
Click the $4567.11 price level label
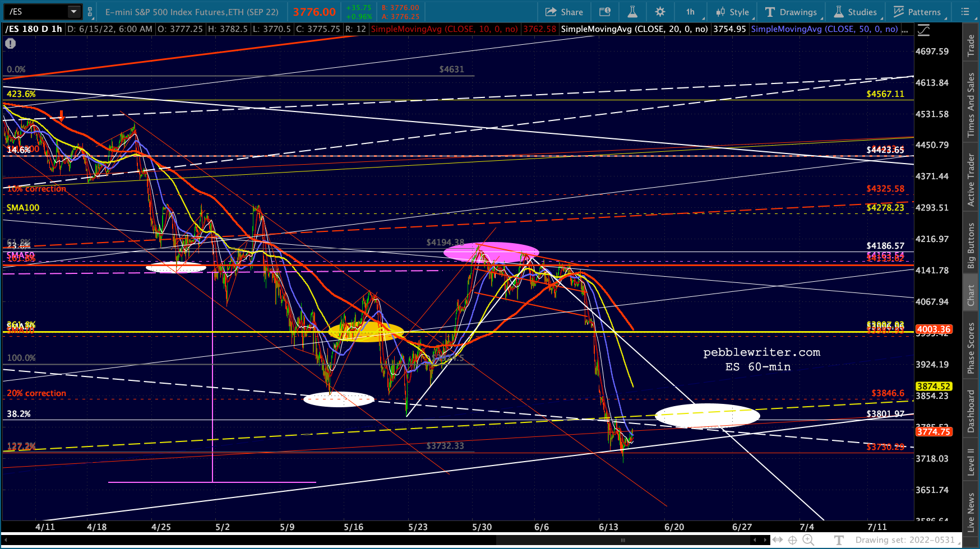(885, 94)
